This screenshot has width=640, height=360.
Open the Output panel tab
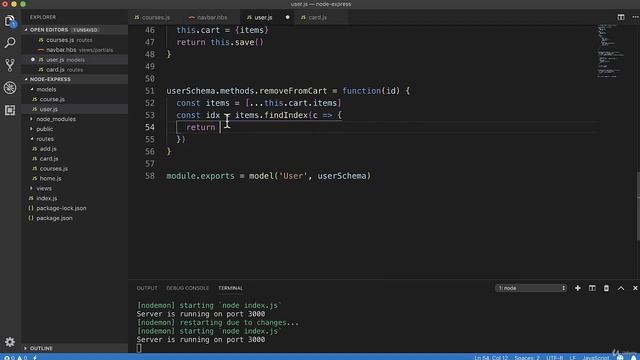pyautogui.click(x=147, y=288)
